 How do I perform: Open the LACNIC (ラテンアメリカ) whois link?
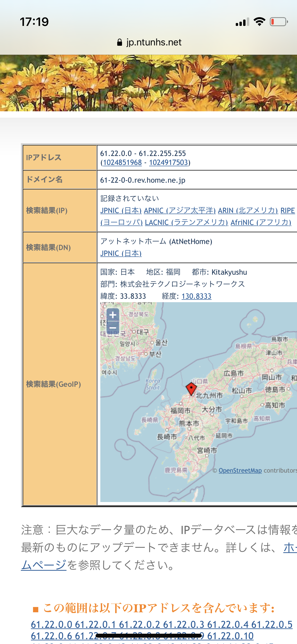coord(186,222)
